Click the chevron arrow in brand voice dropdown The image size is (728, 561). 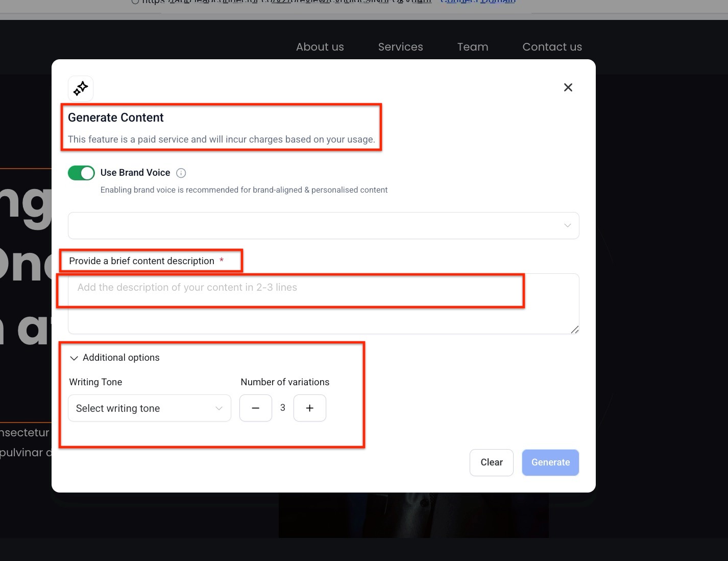[567, 225]
